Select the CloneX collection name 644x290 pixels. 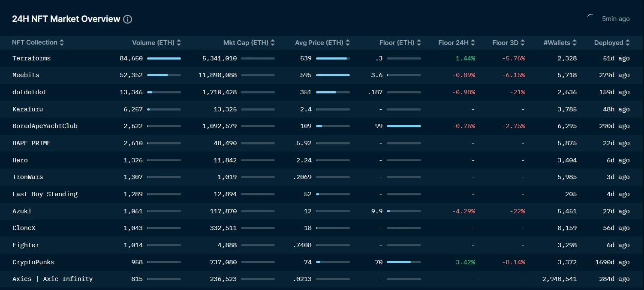coord(24,228)
